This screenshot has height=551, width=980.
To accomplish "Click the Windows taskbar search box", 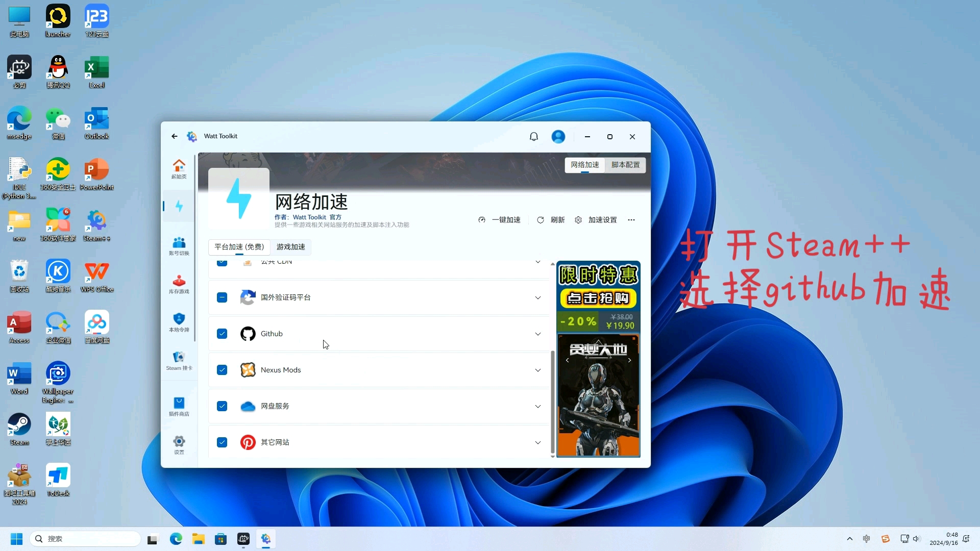I will (x=85, y=539).
